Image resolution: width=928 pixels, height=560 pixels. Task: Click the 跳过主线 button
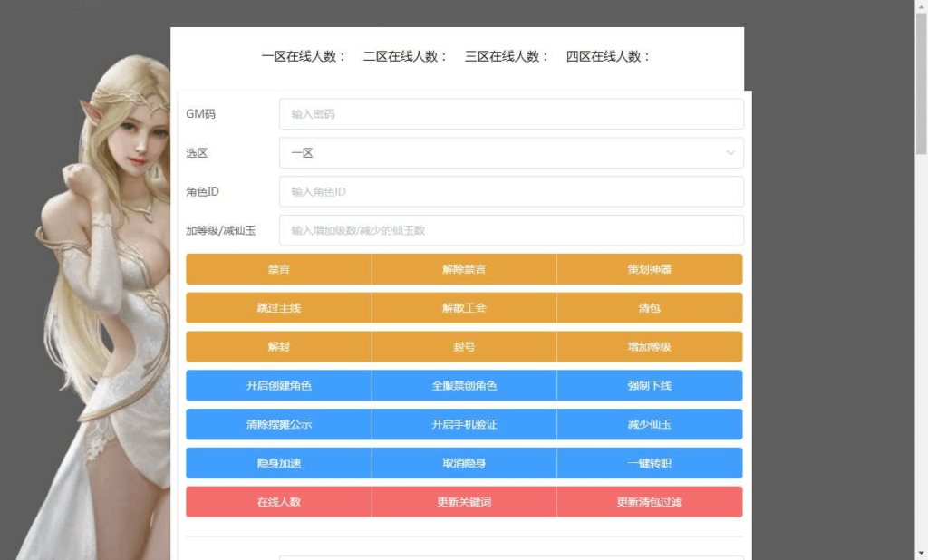(x=278, y=308)
